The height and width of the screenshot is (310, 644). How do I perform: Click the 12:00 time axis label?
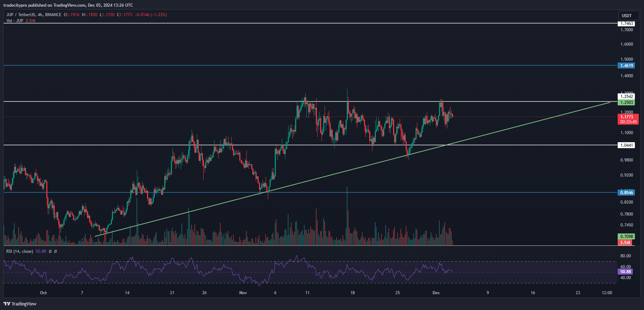(x=607, y=293)
